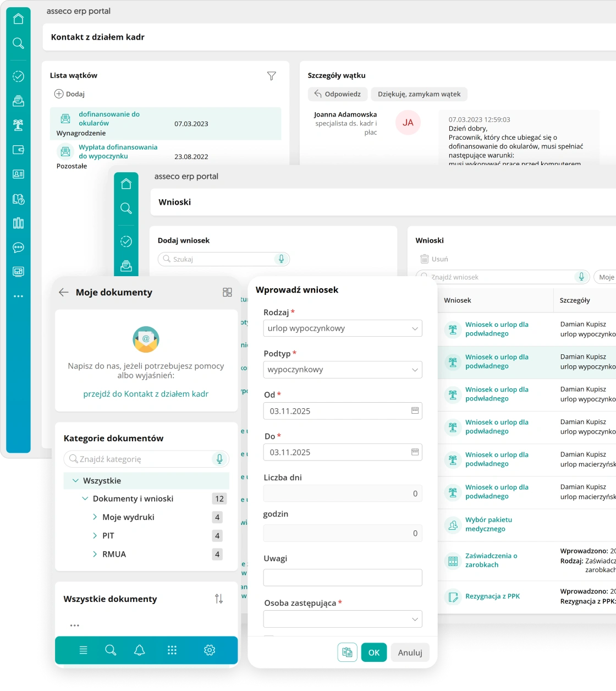Collapse the Dokumenty i wnioski category

[85, 498]
